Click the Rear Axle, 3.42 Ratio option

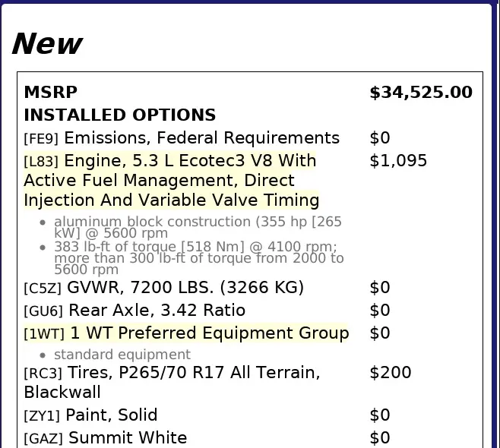pyautogui.click(x=157, y=311)
